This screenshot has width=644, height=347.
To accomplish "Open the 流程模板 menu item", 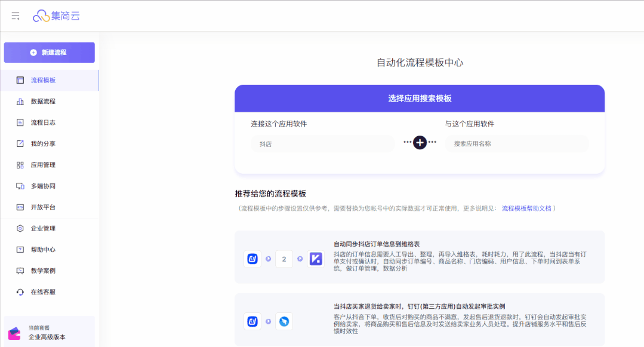I will click(43, 80).
